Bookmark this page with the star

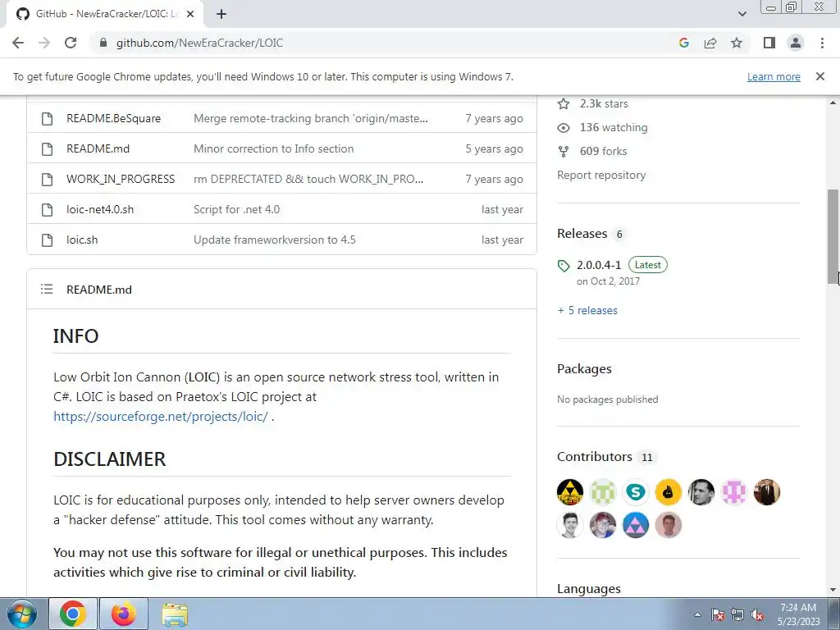coord(737,43)
